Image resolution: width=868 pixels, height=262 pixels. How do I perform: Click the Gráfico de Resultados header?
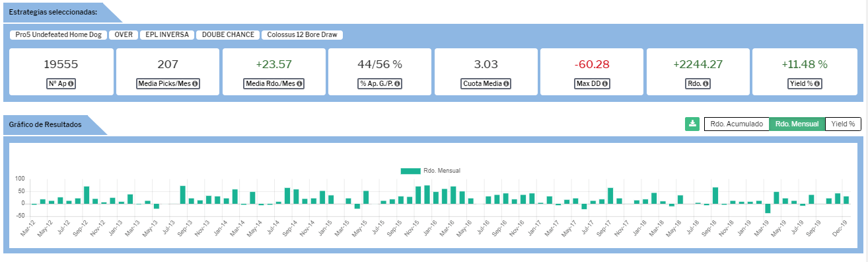pyautogui.click(x=44, y=124)
